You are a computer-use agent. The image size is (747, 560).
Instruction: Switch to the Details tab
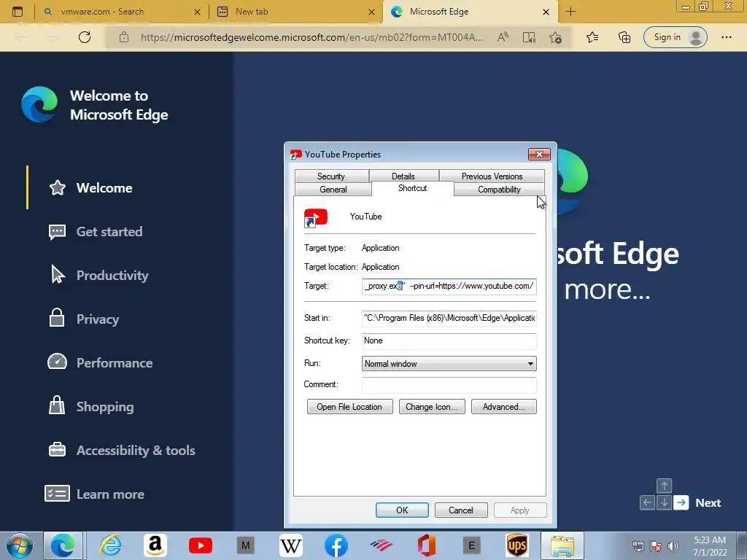click(x=403, y=176)
